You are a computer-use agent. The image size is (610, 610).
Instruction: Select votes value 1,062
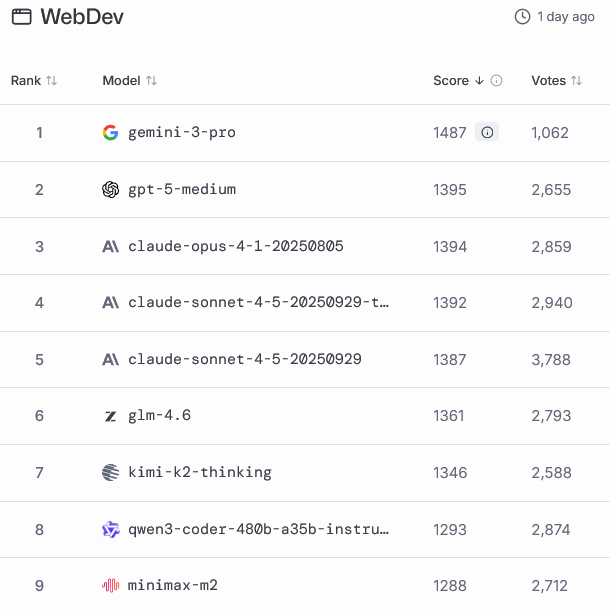[x=550, y=133]
